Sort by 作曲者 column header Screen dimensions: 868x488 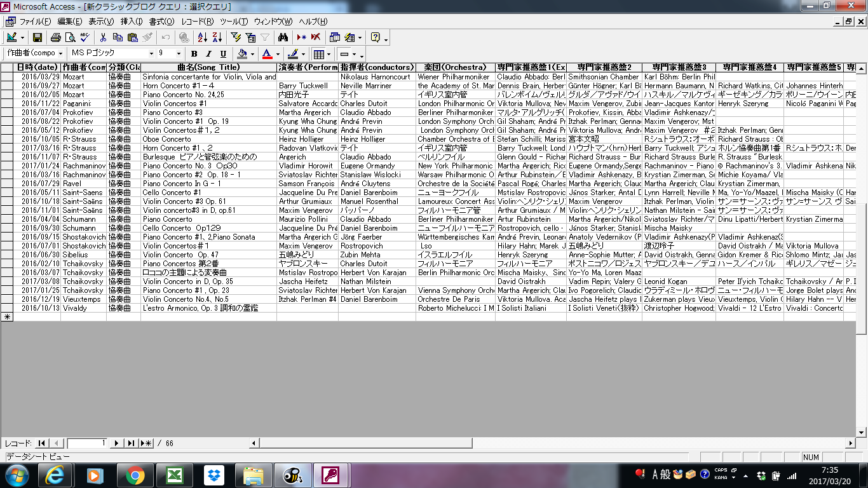tap(83, 67)
